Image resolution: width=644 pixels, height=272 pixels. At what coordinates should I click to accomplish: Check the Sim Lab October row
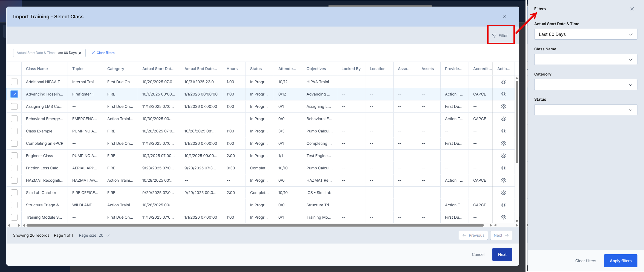point(14,193)
